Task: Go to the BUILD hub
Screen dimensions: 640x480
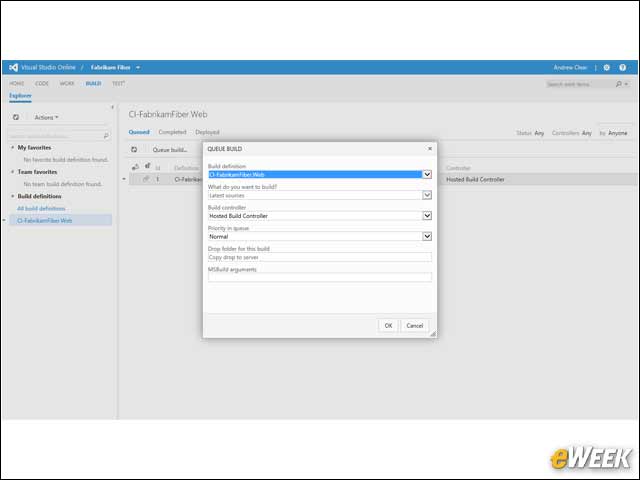Action: pos(93,83)
